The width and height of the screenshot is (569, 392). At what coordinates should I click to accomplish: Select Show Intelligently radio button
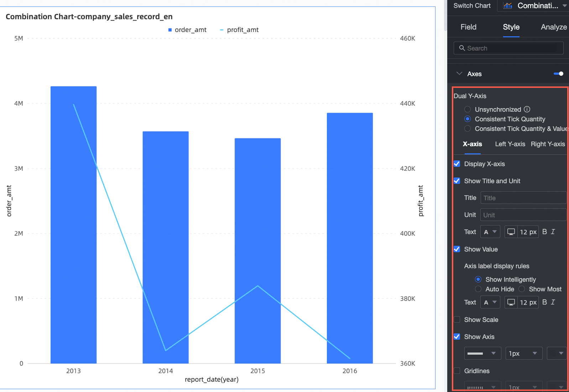[x=478, y=279]
